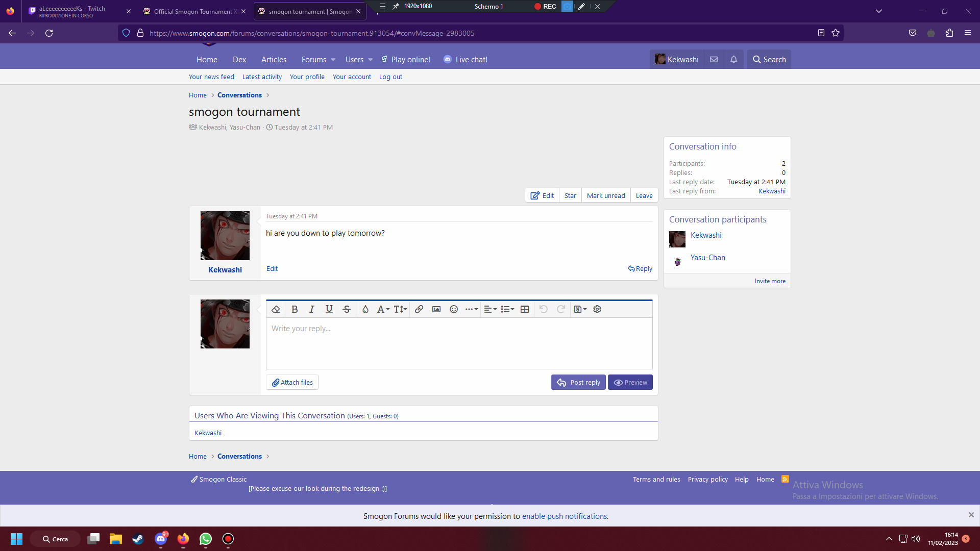
Task: Open the Home navigation item
Action: pyautogui.click(x=207, y=60)
